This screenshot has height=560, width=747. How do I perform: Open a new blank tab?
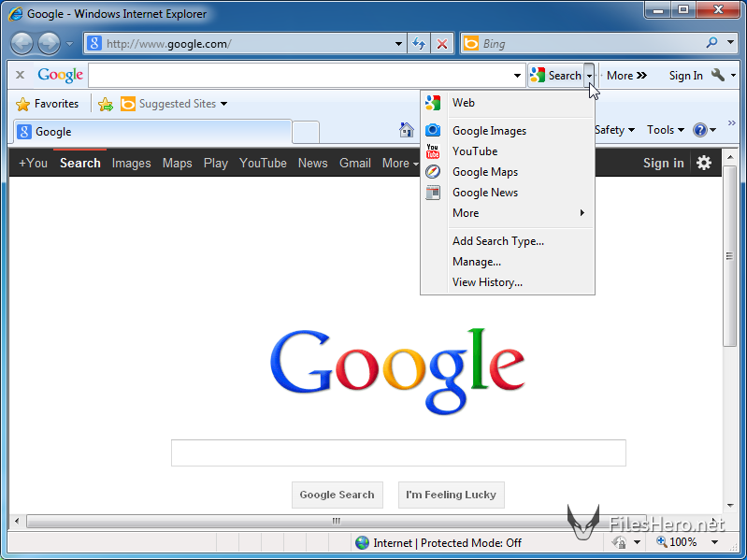coord(306,132)
